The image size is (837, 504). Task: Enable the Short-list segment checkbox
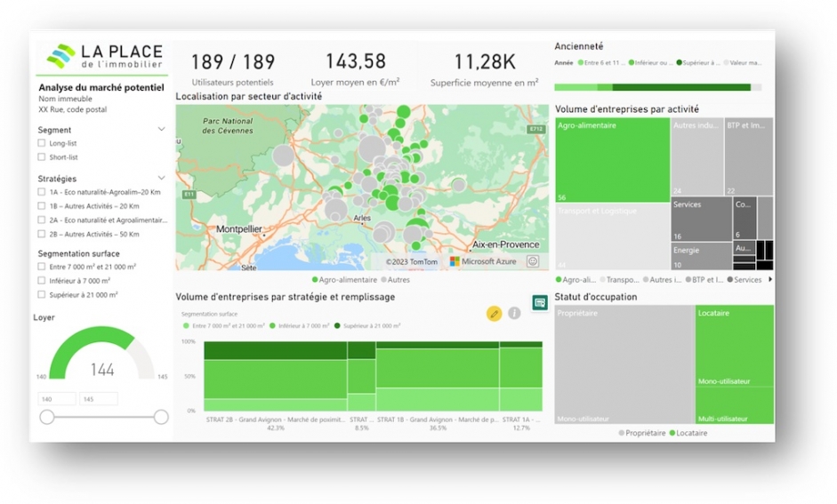click(x=42, y=157)
